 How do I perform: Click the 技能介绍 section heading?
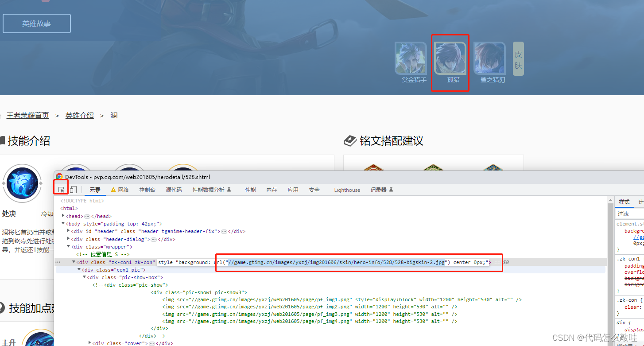click(29, 141)
